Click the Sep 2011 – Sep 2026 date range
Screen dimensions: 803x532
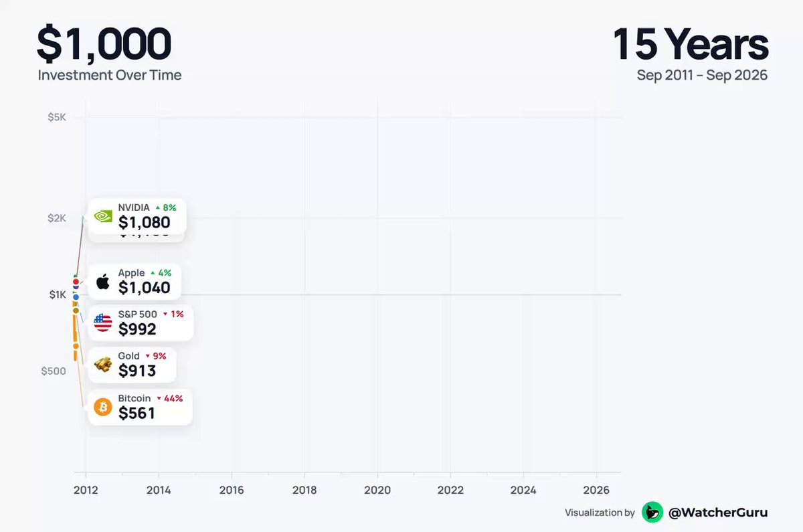click(702, 75)
